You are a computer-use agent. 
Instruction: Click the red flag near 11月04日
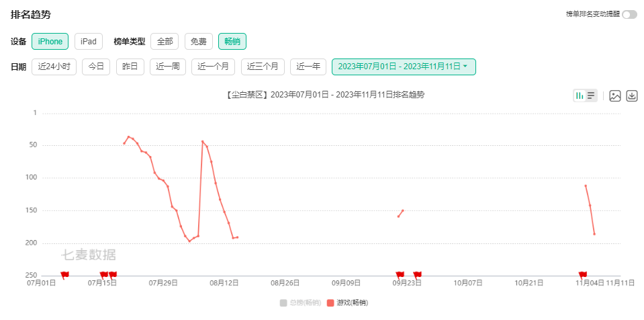582,274
